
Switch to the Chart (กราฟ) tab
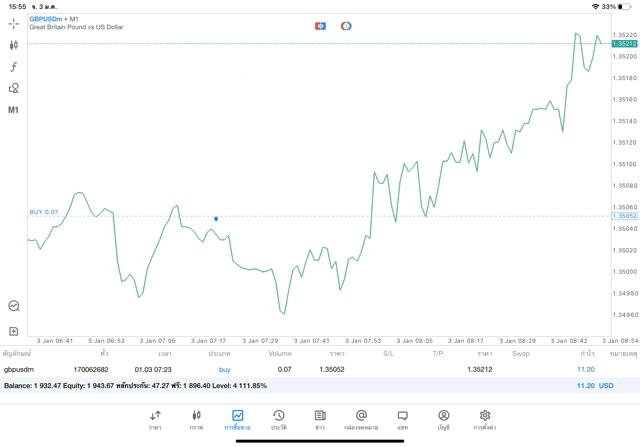(x=197, y=419)
